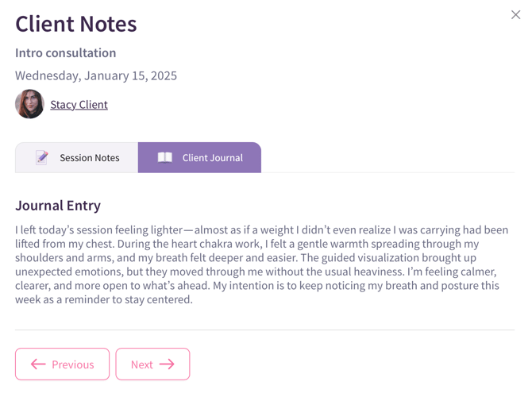Click the date Wednesday, January 15, 2025
This screenshot has height=397, width=532.
(96, 76)
